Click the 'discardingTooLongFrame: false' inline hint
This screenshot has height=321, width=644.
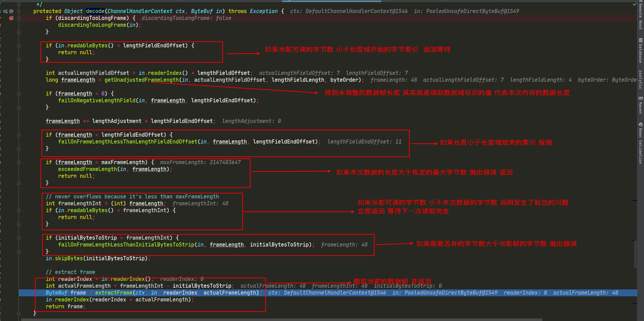point(186,18)
